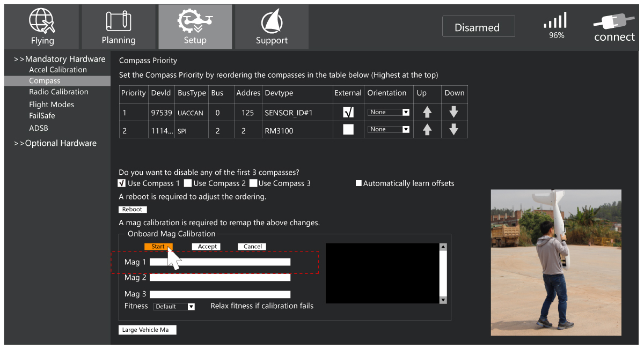The image size is (644, 349).
Task: Enable the Use Compass 3 checkbox
Action: [x=253, y=183]
